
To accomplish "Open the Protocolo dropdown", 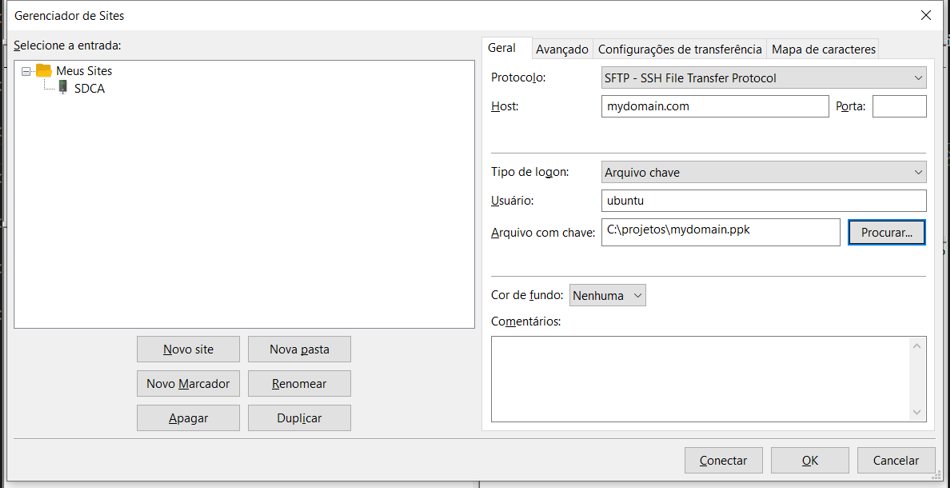I will point(763,78).
